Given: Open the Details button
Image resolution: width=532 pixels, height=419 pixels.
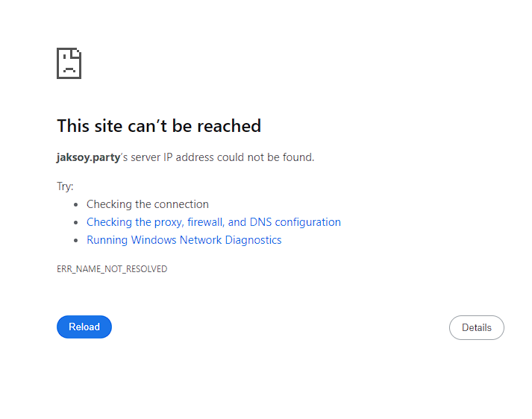Looking at the screenshot, I should pyautogui.click(x=476, y=327).
